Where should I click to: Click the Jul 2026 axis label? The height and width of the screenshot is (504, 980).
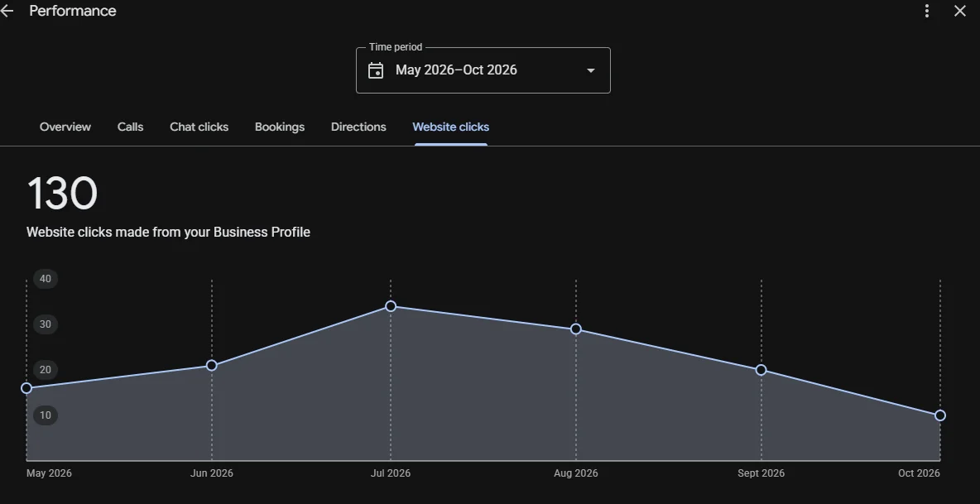(391, 473)
